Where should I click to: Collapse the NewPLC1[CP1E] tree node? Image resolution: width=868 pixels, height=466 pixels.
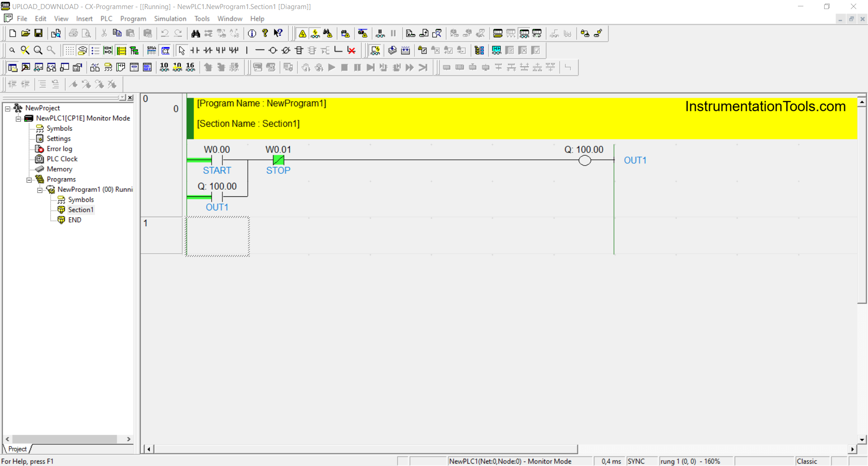(19, 119)
